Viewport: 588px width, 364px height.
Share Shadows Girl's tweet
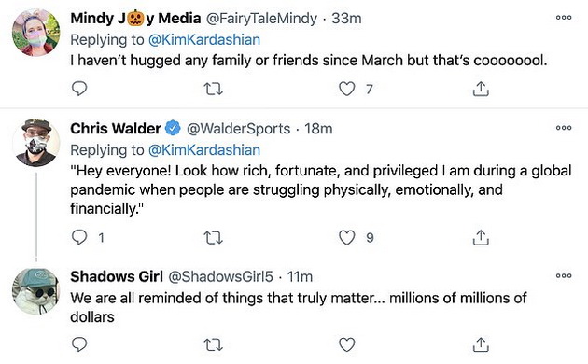481,344
